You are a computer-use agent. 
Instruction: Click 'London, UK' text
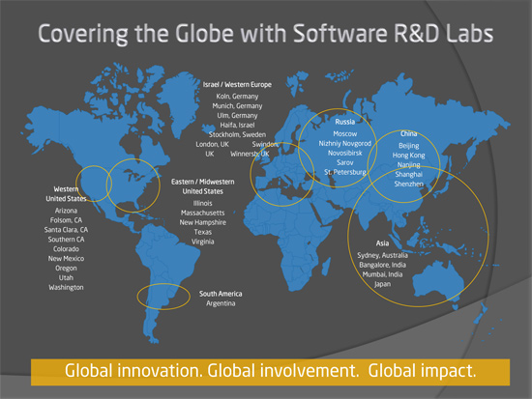click(213, 144)
